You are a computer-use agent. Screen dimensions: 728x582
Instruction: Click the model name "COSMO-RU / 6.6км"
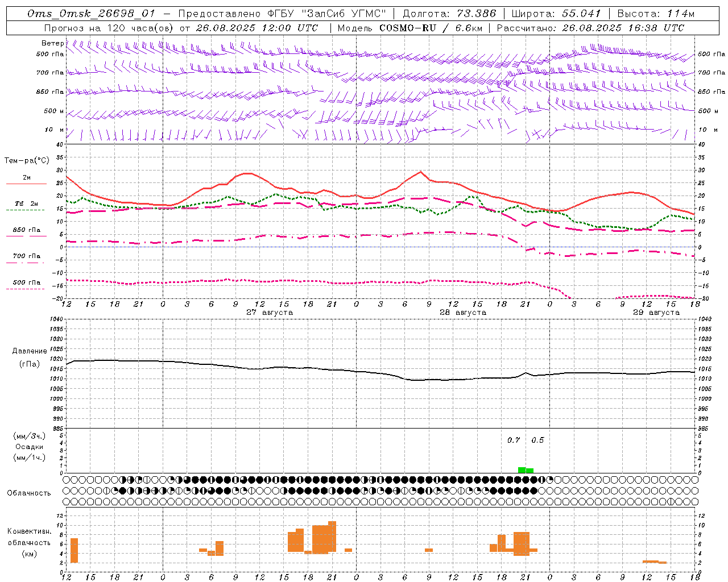pos(431,28)
